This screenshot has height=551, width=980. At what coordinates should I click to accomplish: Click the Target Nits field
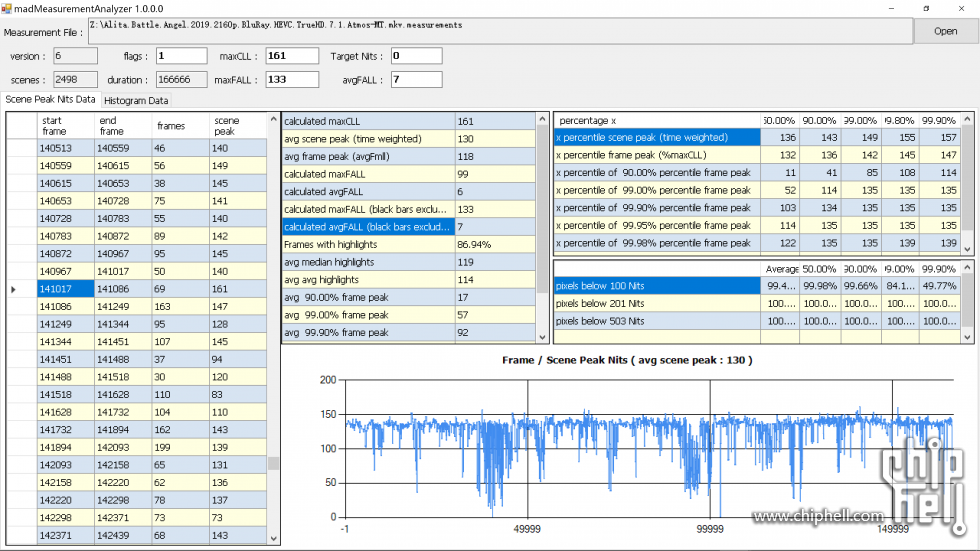click(416, 56)
